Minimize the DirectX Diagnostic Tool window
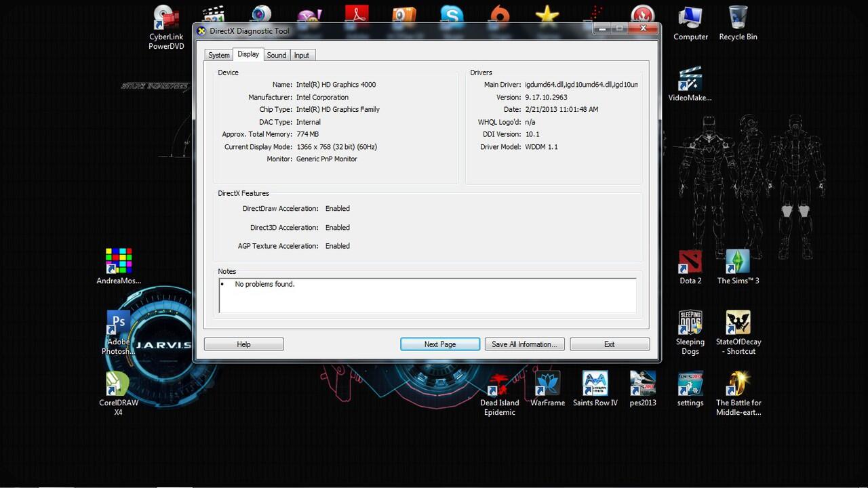This screenshot has width=868, height=488. pos(601,28)
